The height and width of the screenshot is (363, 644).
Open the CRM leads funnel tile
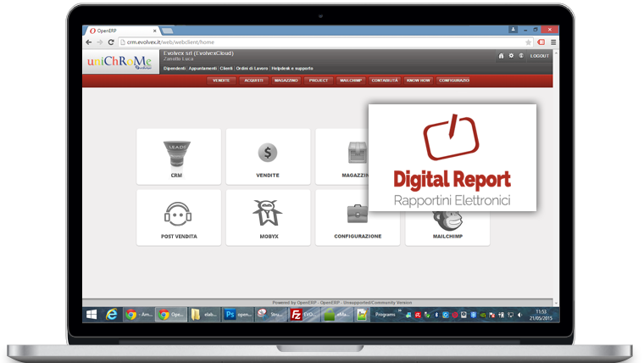pyautogui.click(x=178, y=157)
